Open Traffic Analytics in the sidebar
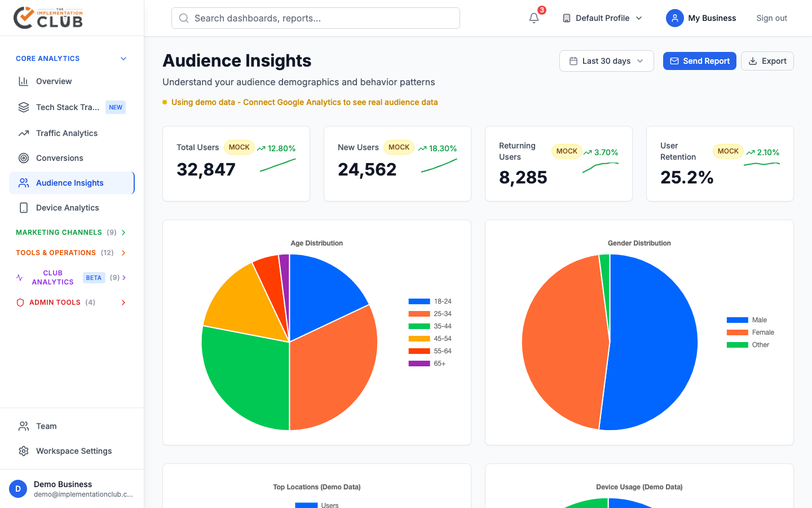The image size is (812, 508). (x=67, y=133)
